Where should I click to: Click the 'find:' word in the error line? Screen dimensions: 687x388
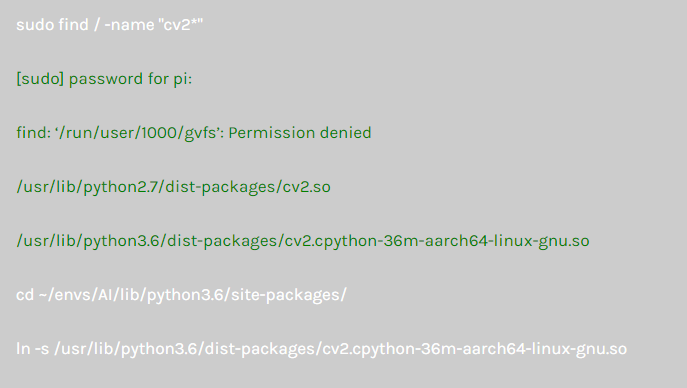[34, 133]
